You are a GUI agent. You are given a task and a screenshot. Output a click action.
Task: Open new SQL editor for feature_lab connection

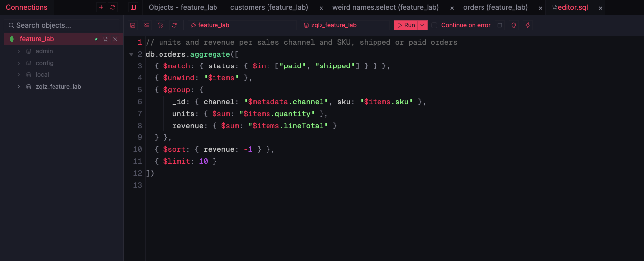coord(106,39)
